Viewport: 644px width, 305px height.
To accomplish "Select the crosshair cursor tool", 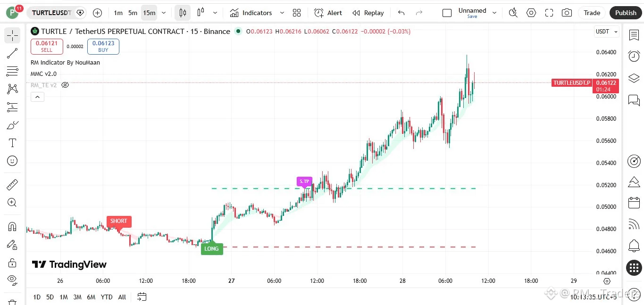I will pos(12,35).
